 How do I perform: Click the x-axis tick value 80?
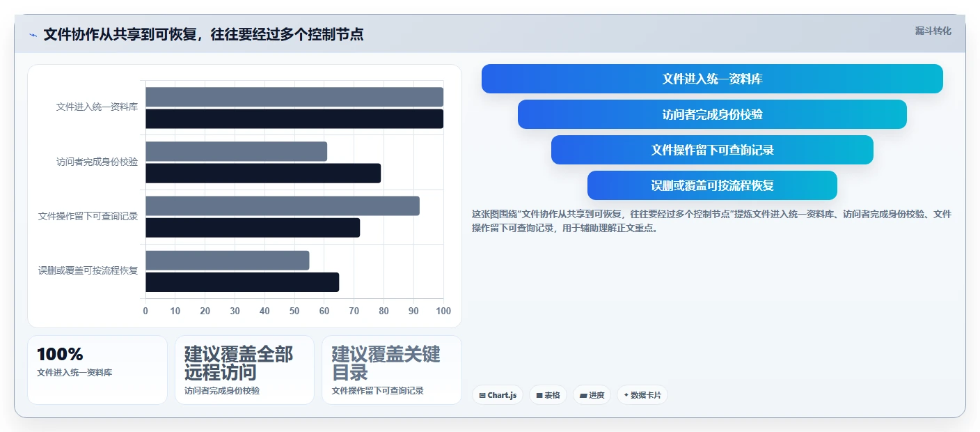pyautogui.click(x=384, y=311)
